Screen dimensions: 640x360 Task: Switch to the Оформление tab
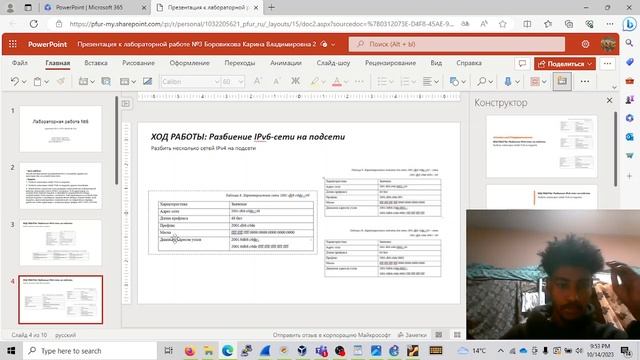(x=189, y=63)
